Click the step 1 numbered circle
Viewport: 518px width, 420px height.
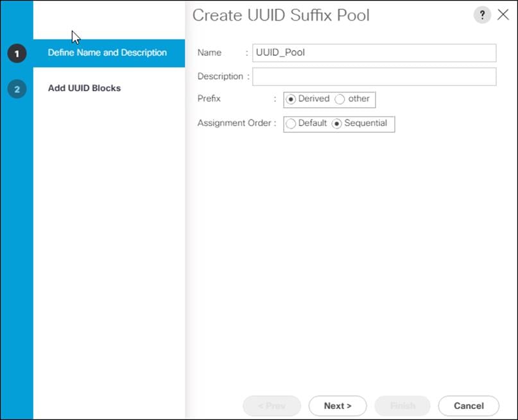tap(16, 53)
